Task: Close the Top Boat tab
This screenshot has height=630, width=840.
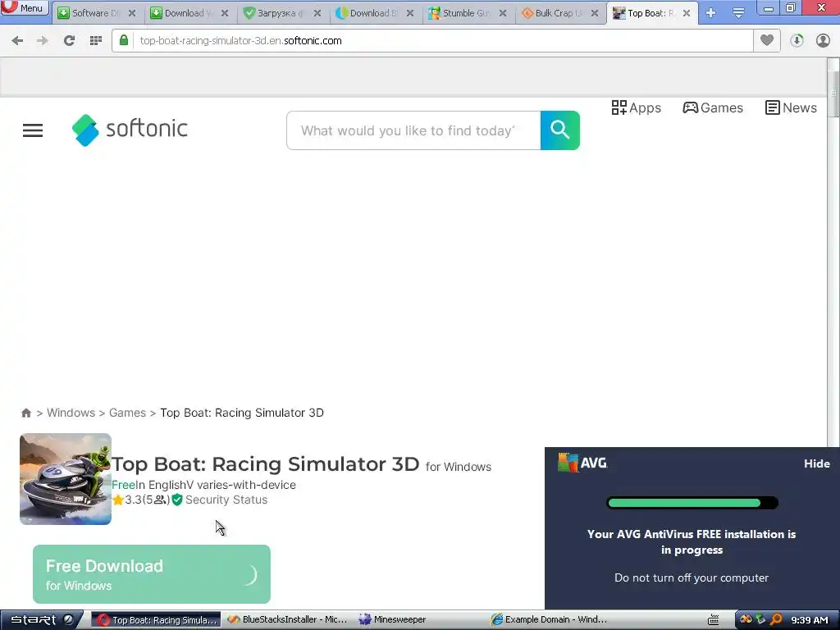Action: (687, 13)
